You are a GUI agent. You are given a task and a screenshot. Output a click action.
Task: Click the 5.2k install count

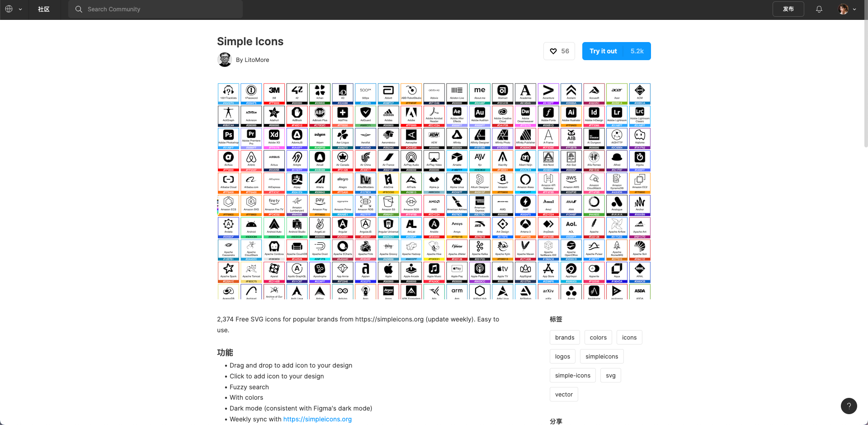pos(637,51)
